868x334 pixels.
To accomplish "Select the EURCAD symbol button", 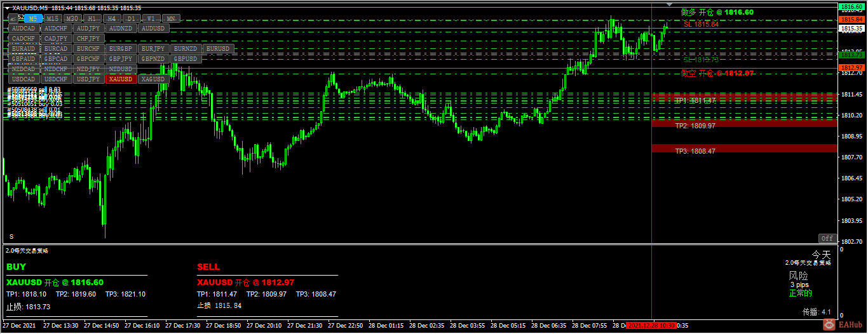I will point(57,49).
